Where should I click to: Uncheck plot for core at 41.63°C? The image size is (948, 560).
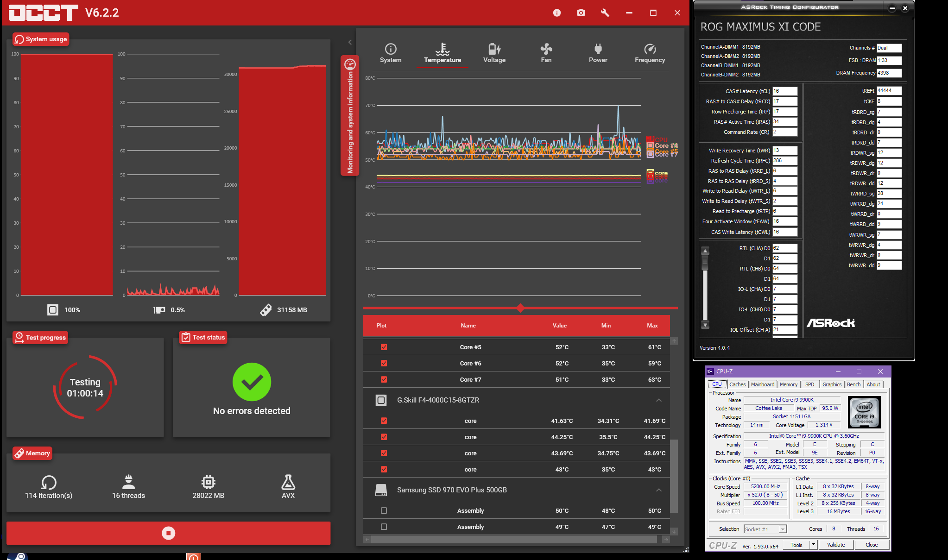click(x=384, y=421)
